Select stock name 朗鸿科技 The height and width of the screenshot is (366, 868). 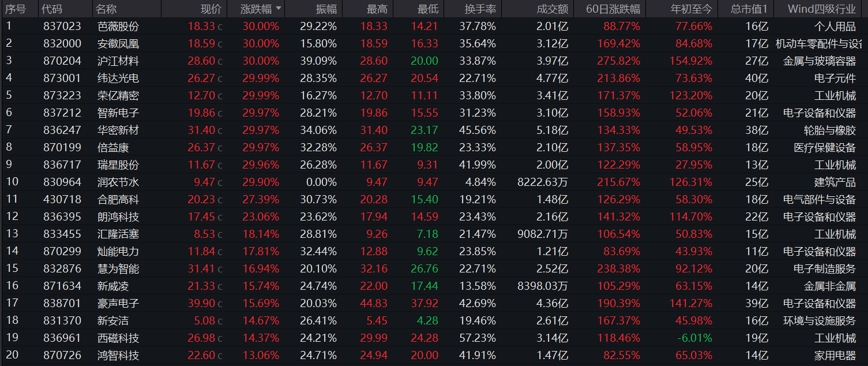pyautogui.click(x=118, y=216)
